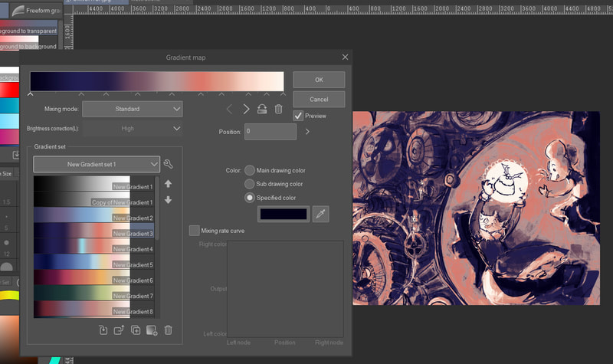Open the Brightness correction dropdown
The image size is (613, 364).
point(132,128)
